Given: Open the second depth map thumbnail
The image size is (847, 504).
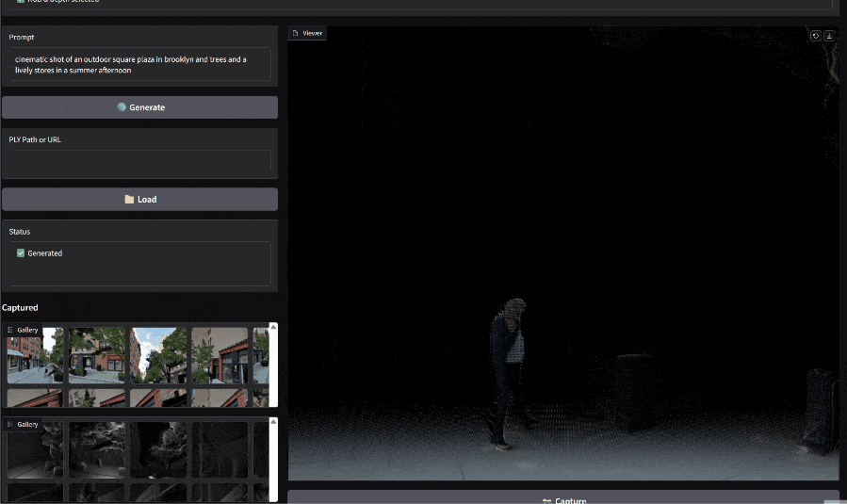Looking at the screenshot, I should pyautogui.click(x=97, y=450).
